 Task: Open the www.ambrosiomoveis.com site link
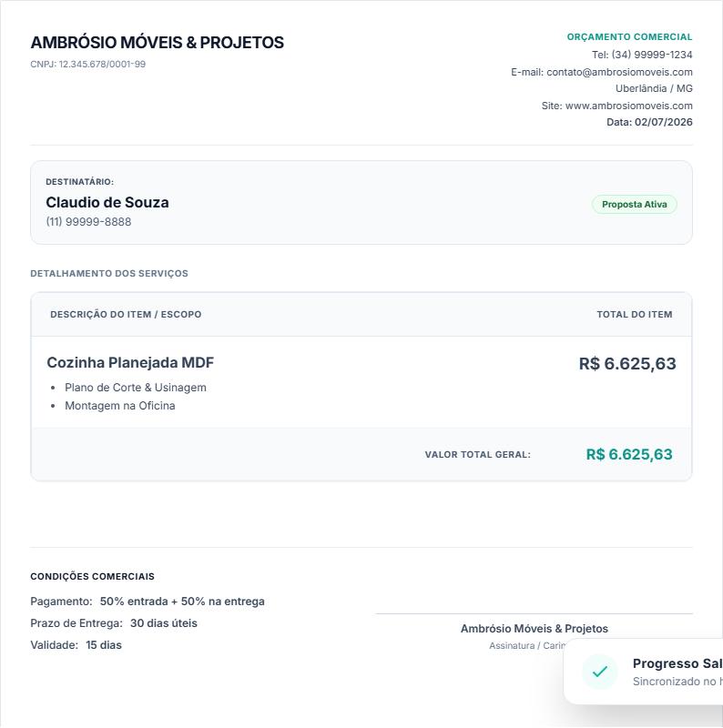[x=628, y=106]
